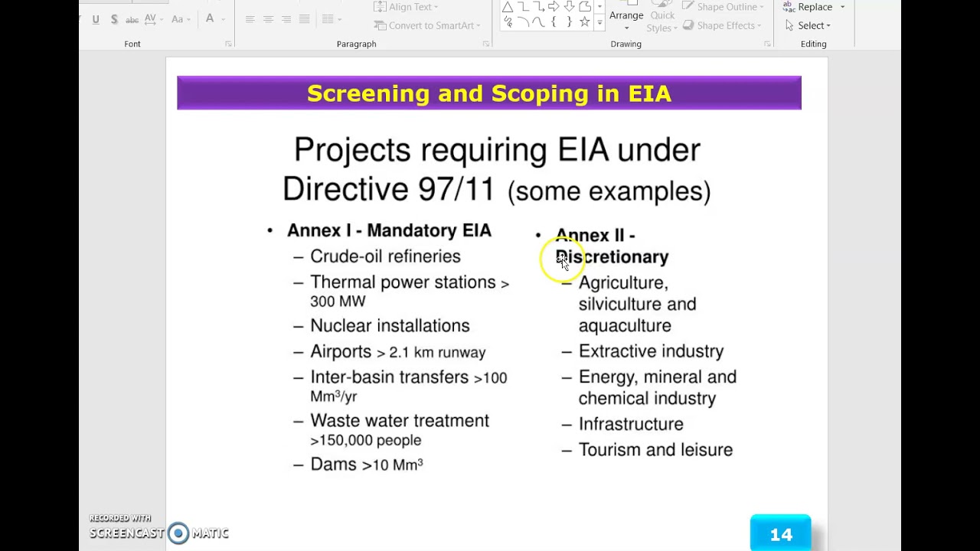The image size is (980, 551).
Task: Click 'Thermal power stations' bullet
Action: point(403,282)
